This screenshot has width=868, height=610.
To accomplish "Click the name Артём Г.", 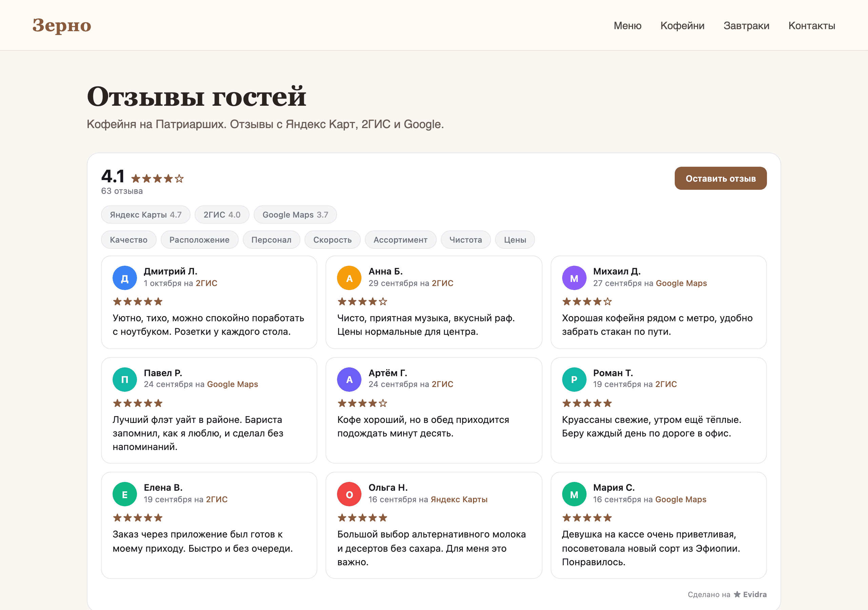I will click(x=388, y=373).
